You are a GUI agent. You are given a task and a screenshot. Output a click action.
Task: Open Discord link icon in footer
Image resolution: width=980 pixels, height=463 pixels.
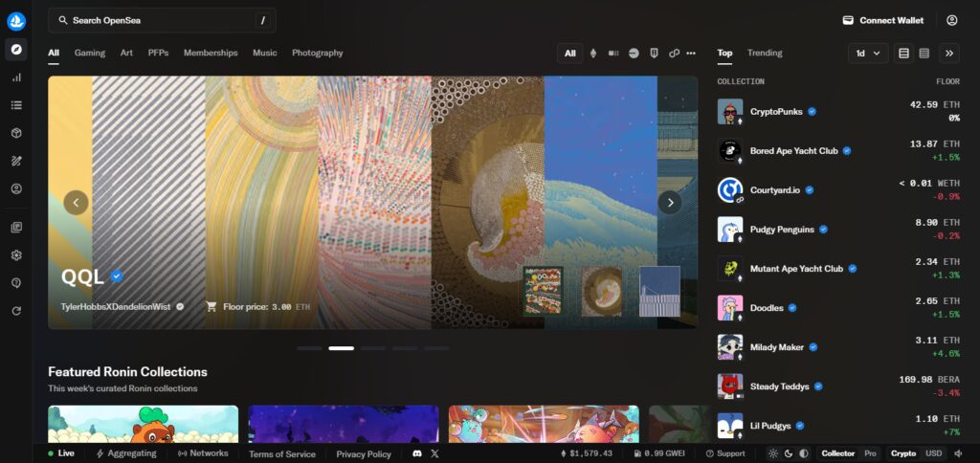pyautogui.click(x=417, y=453)
